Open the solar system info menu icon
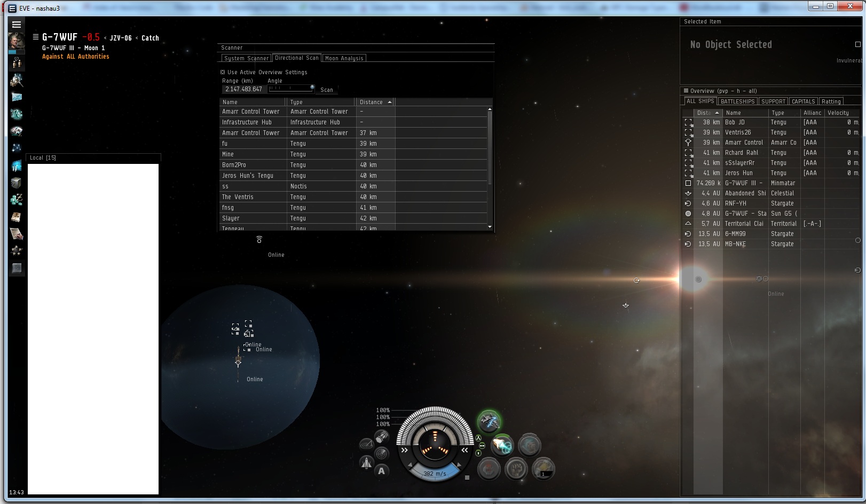The image size is (866, 504). (36, 37)
